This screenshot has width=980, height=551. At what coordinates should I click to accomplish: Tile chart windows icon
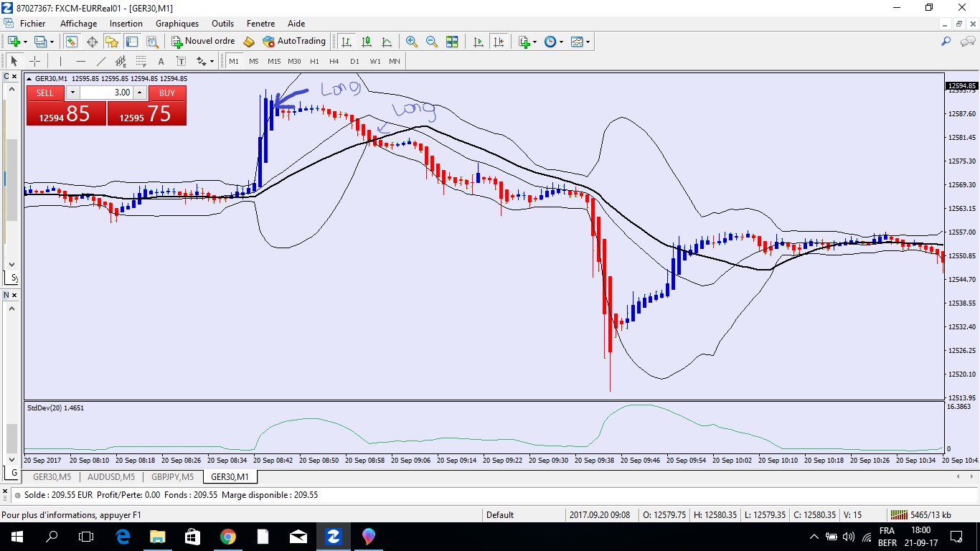pyautogui.click(x=452, y=42)
